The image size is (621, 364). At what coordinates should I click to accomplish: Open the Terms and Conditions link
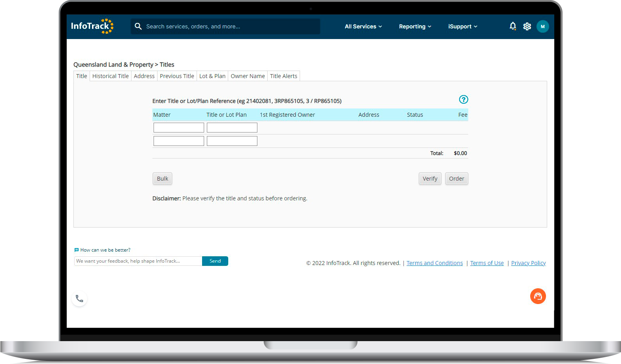(435, 263)
